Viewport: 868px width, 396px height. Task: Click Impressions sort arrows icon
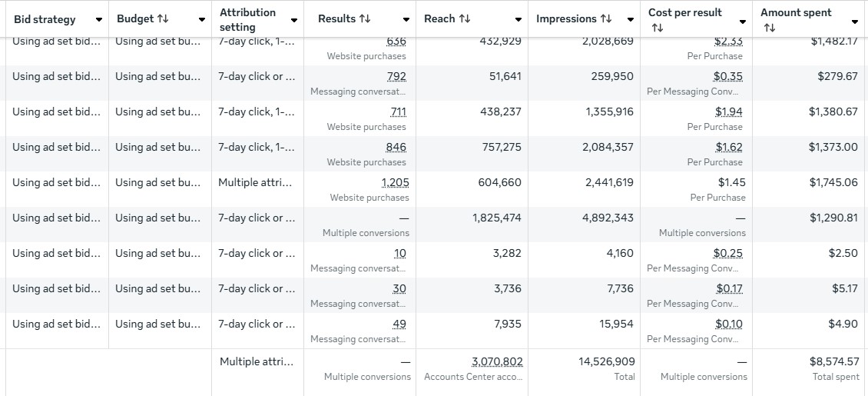607,19
